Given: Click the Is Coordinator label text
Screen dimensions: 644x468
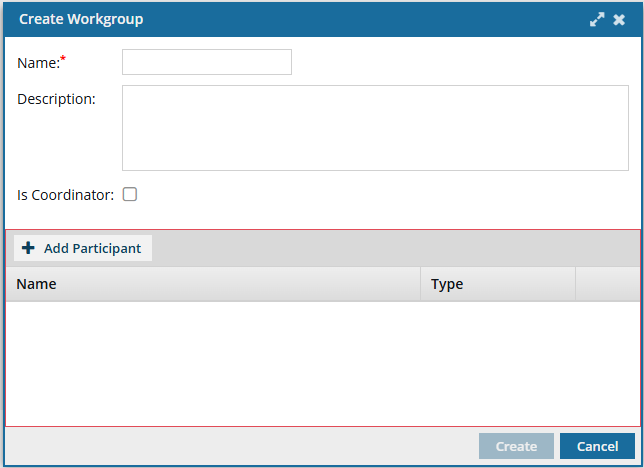Looking at the screenshot, I should tap(66, 195).
